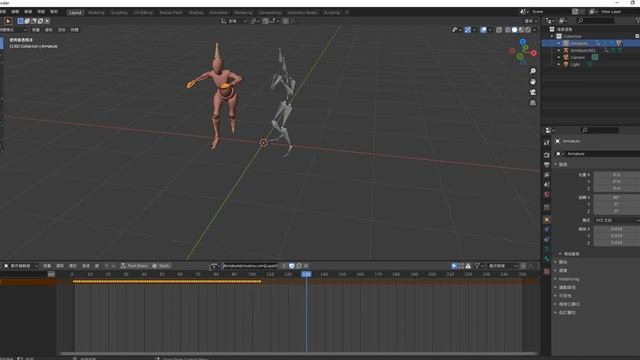The height and width of the screenshot is (360, 640).
Task: Open the orange Object properties tab
Action: click(547, 220)
